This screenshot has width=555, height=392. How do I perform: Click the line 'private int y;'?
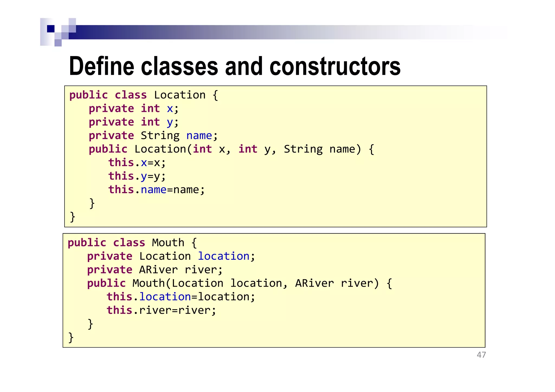click(x=134, y=122)
